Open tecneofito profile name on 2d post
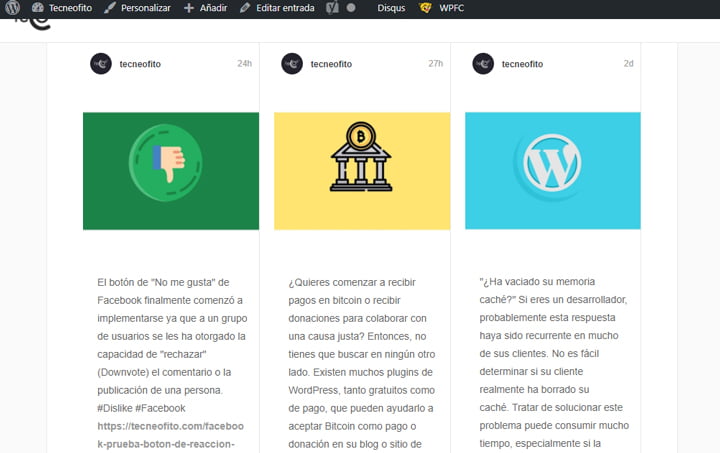Screen dimensions: 720x453 click(522, 64)
